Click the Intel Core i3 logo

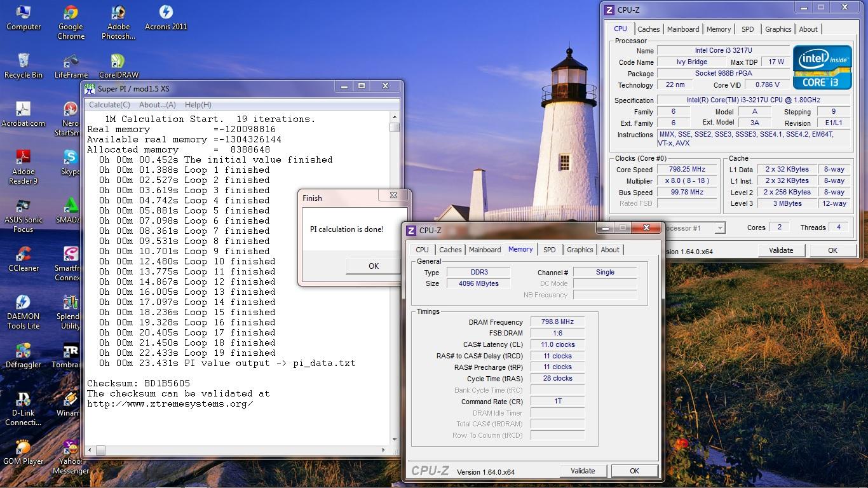(x=822, y=67)
